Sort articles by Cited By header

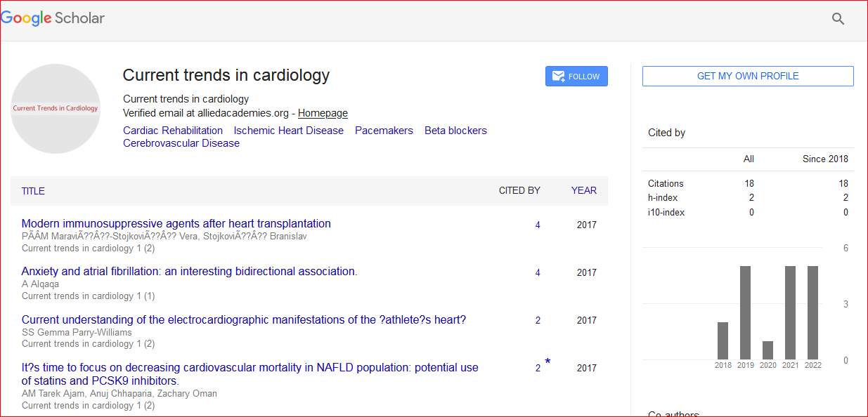[x=519, y=190]
